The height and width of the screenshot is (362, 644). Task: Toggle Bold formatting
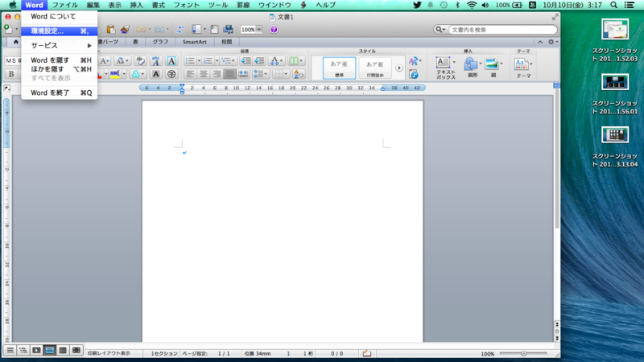(x=11, y=74)
